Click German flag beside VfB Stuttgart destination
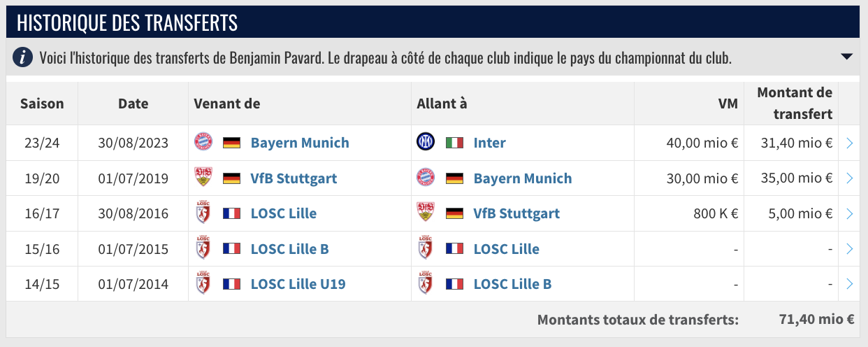The image size is (868, 347). (x=454, y=213)
